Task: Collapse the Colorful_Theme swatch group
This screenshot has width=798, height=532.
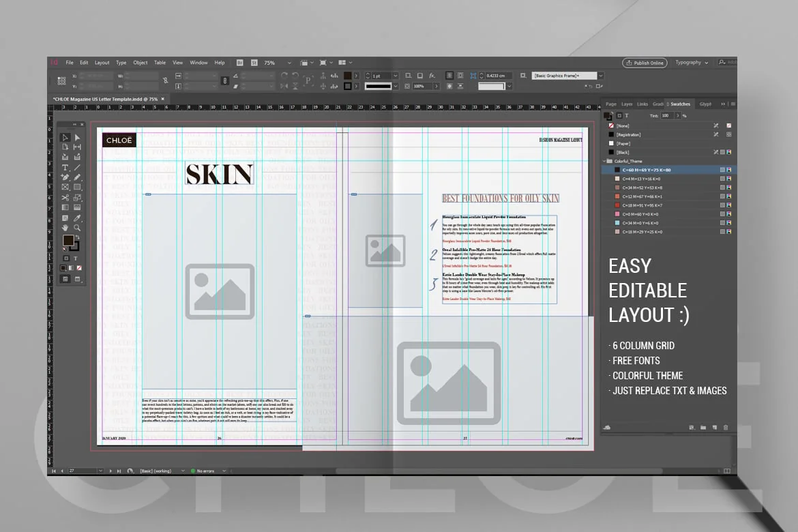Action: 604,161
